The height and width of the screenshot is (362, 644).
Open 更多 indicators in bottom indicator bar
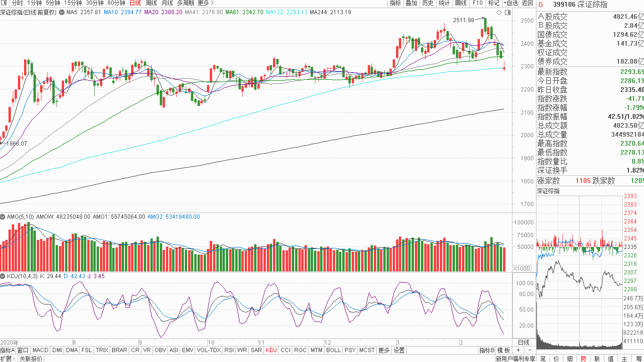point(384,350)
